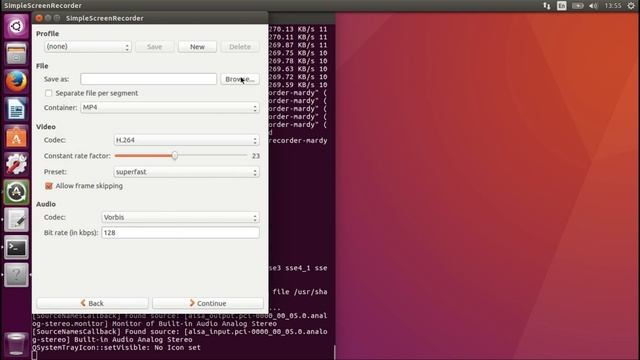Image resolution: width=640 pixels, height=360 pixels.
Task: Close the SimpleScreenRecorder window
Action: (x=39, y=18)
